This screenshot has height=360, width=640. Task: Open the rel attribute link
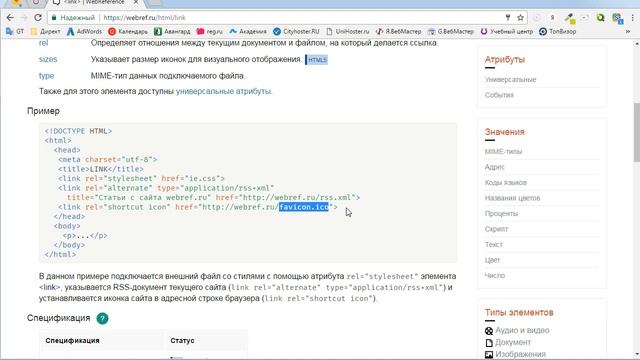point(43,43)
